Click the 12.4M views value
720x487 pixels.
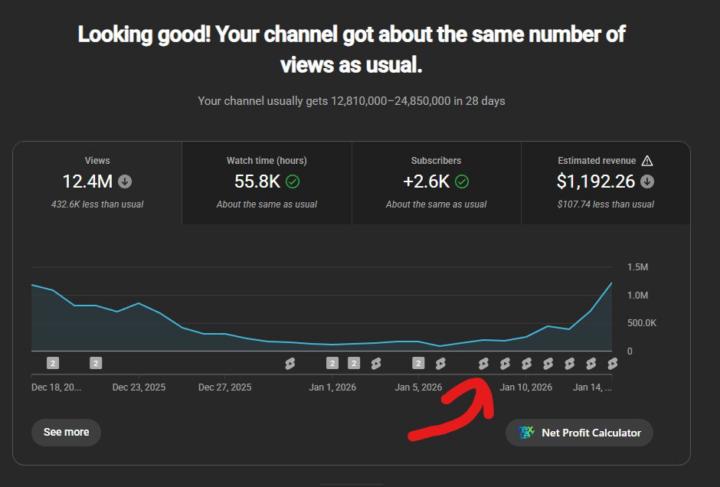pos(87,182)
